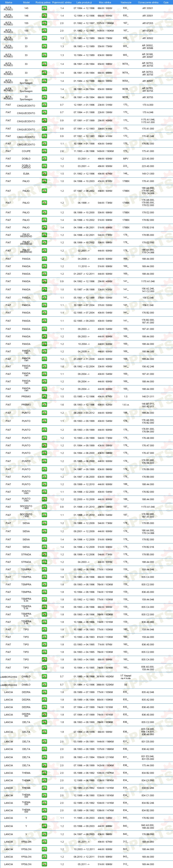Click the petrol icon for Lancia DEDRA SW
Screen dimensions: 173x868
click(44, 715)
